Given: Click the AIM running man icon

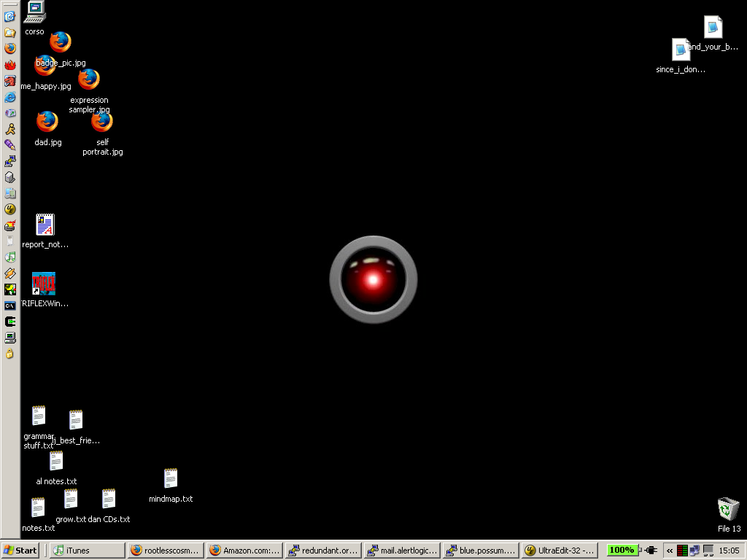Looking at the screenshot, I should pyautogui.click(x=10, y=129).
